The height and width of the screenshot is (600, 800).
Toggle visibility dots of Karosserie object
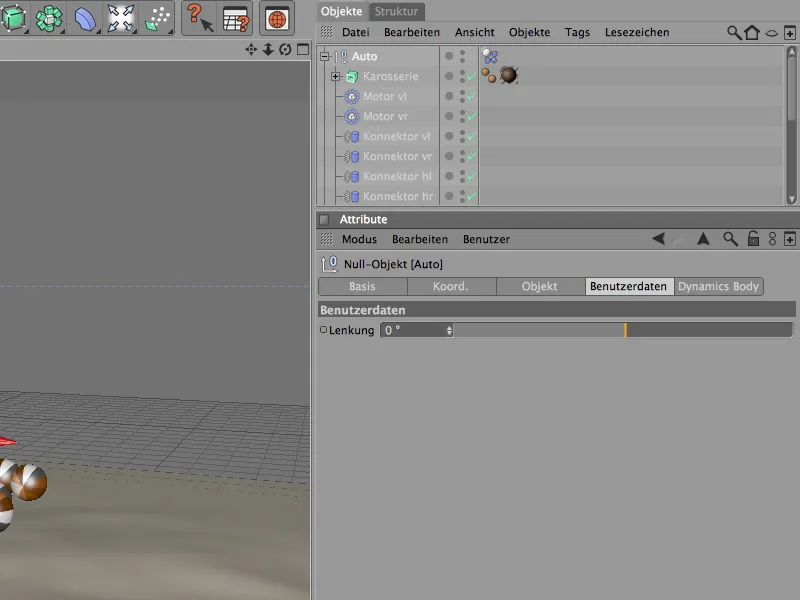(462, 76)
